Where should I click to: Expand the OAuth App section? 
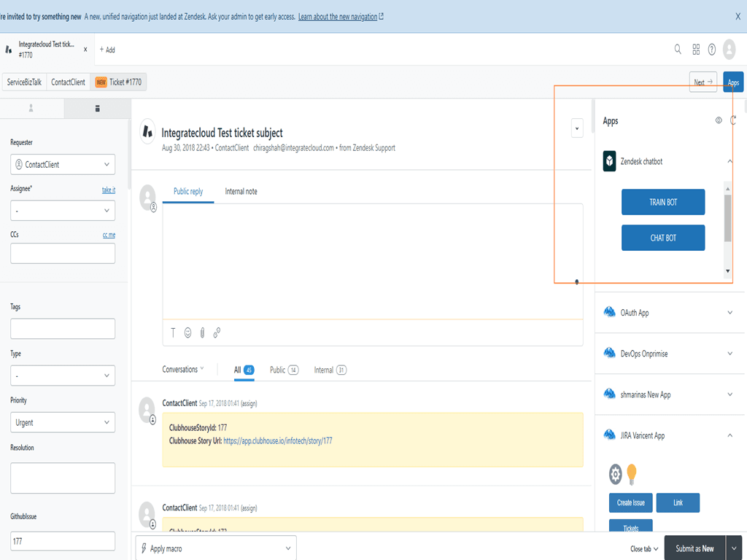[x=729, y=313]
